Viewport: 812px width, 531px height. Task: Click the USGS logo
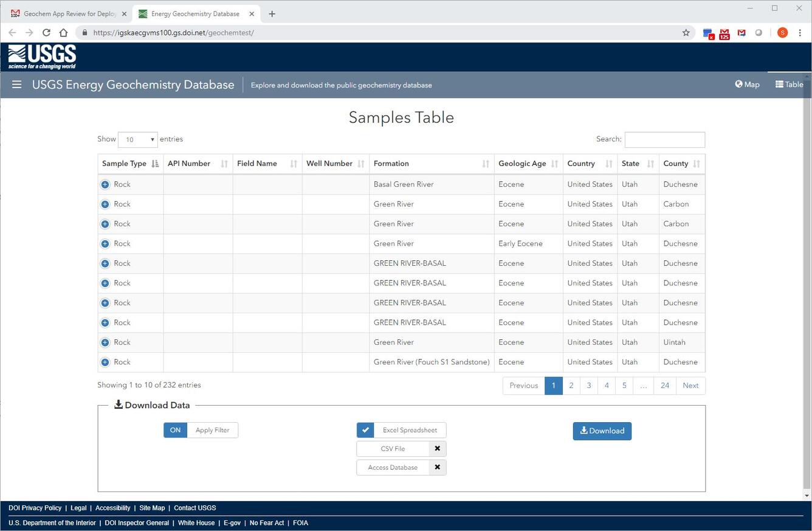(42, 57)
